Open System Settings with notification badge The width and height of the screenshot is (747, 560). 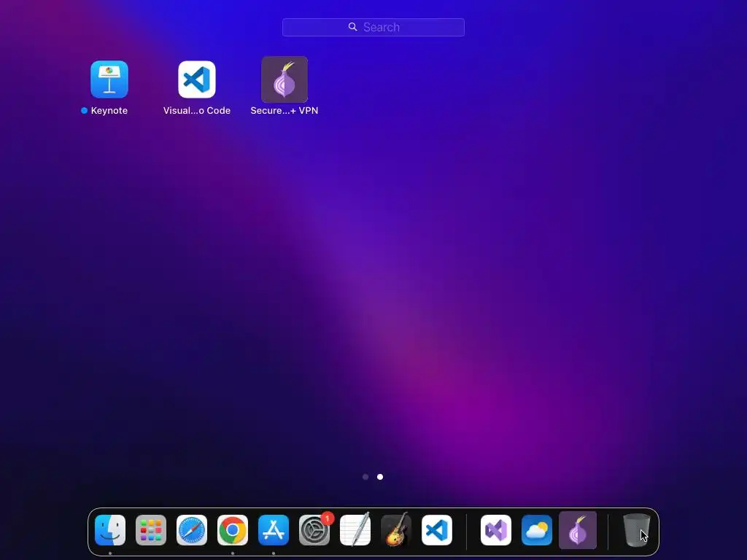point(314,530)
